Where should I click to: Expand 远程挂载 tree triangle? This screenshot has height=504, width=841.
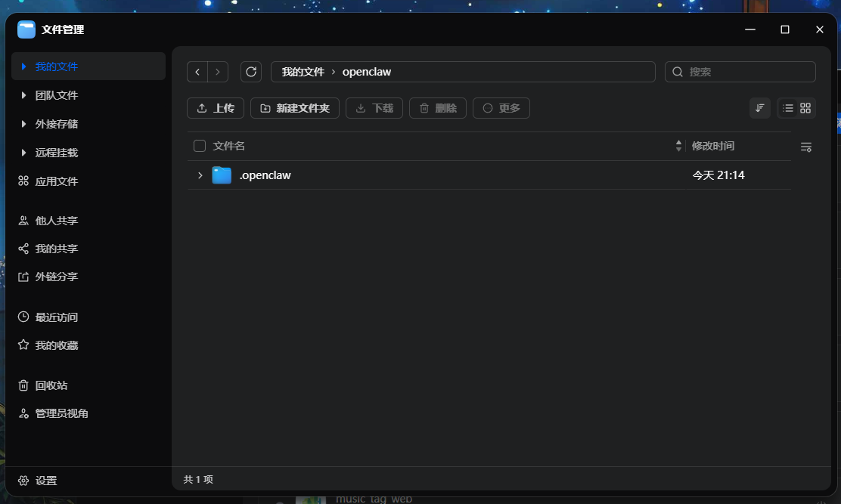click(x=23, y=153)
